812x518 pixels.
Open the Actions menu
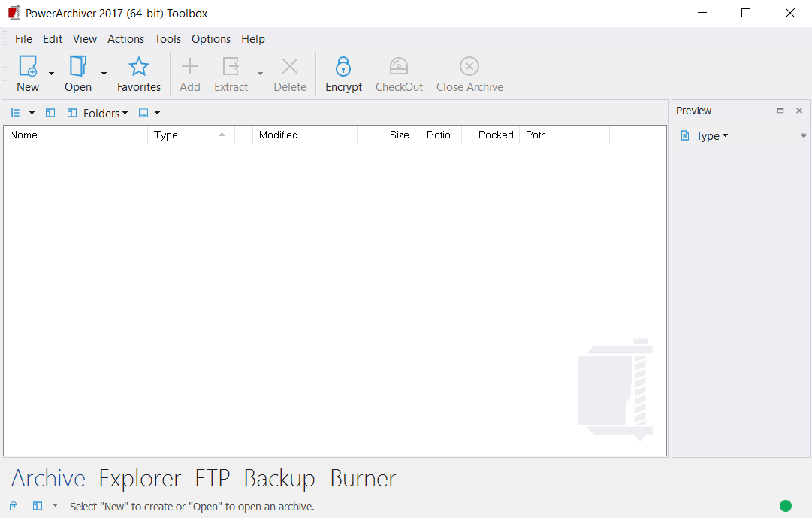[126, 39]
